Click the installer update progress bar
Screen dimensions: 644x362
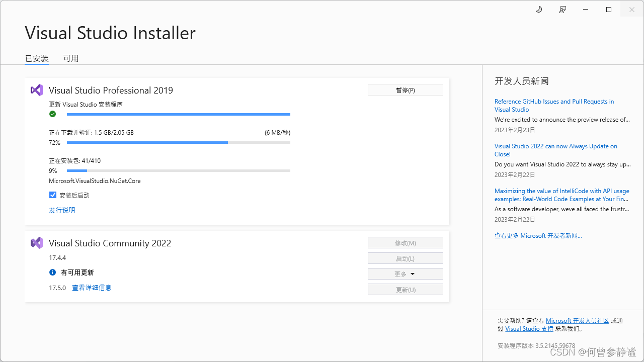coord(179,115)
